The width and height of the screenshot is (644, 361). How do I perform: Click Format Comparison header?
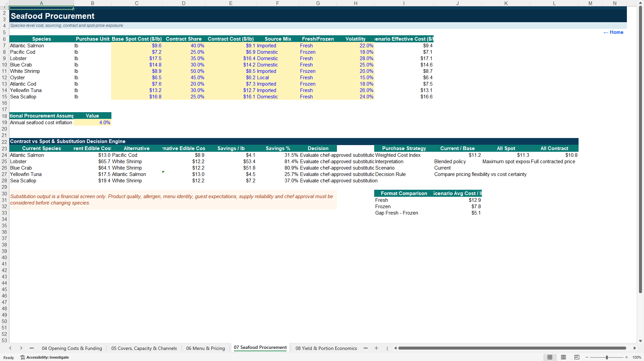tap(404, 193)
